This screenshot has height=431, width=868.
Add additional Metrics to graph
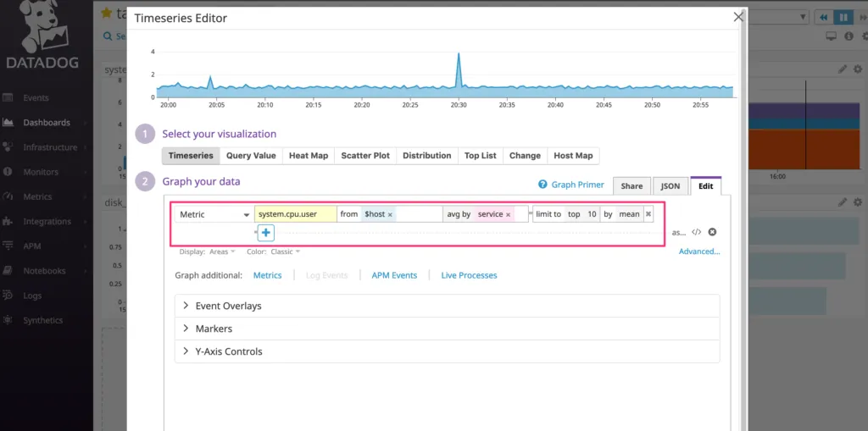tap(267, 275)
